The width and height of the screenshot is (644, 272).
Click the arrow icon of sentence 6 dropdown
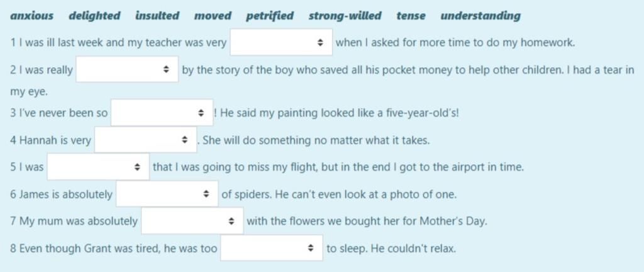click(x=206, y=194)
